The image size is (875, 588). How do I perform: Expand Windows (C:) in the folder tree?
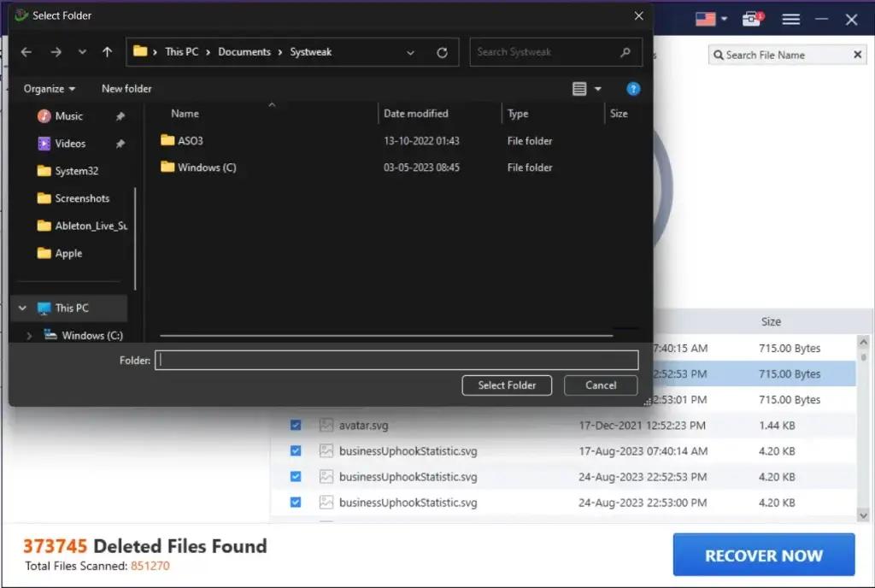(x=28, y=335)
